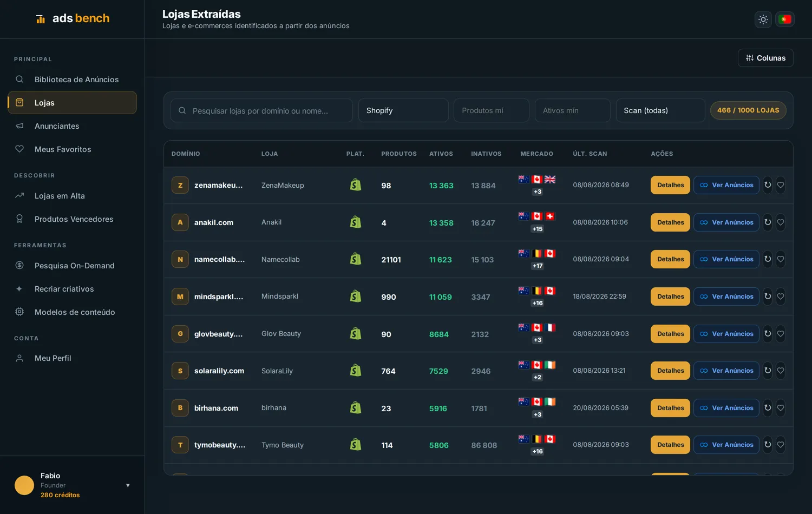Open Detalhes for zenamakeup

click(670, 185)
